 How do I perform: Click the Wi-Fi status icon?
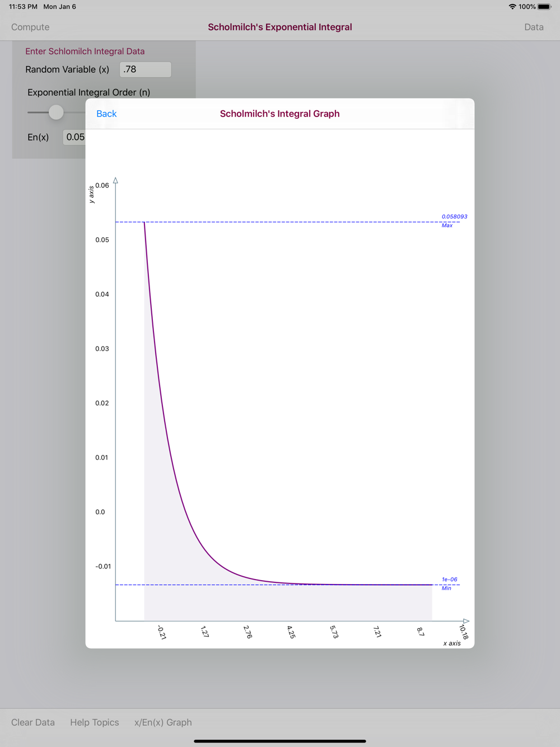pyautogui.click(x=512, y=7)
